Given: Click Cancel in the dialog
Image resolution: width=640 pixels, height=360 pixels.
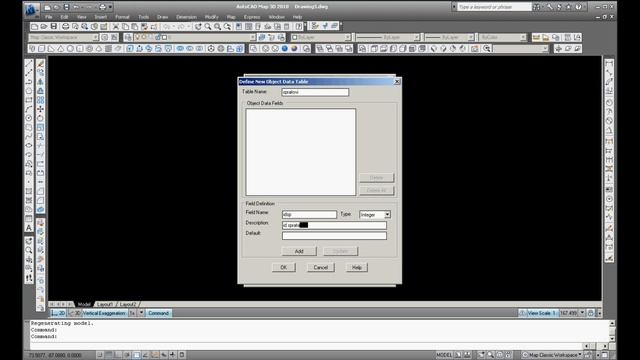Looking at the screenshot, I should coord(320,267).
